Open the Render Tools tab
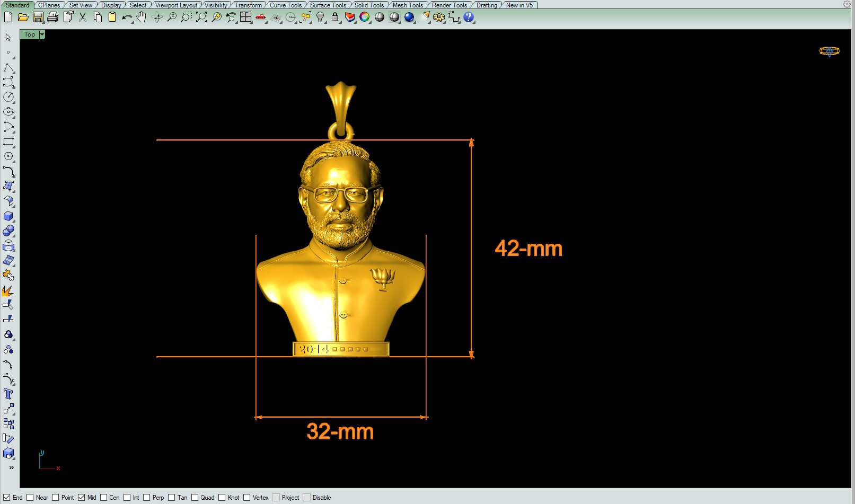The image size is (855, 504). pos(449,5)
